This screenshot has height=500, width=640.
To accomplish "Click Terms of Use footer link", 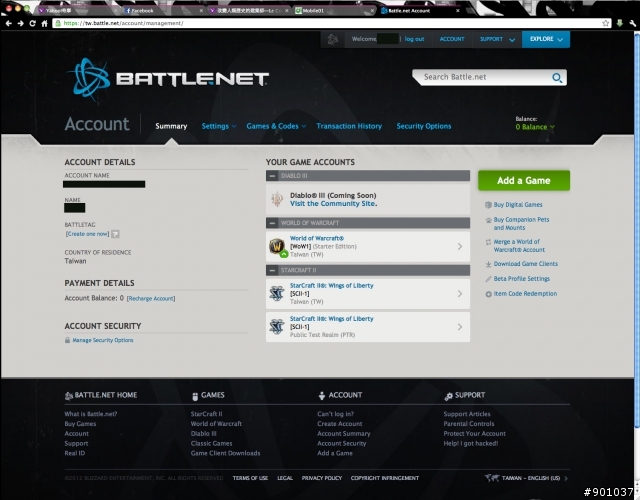I will 250,478.
